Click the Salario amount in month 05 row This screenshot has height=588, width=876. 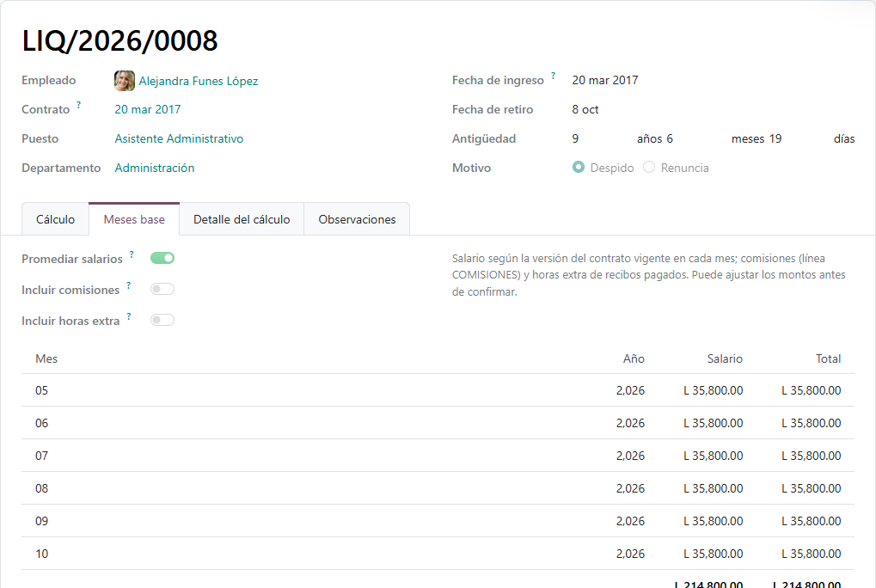point(714,390)
